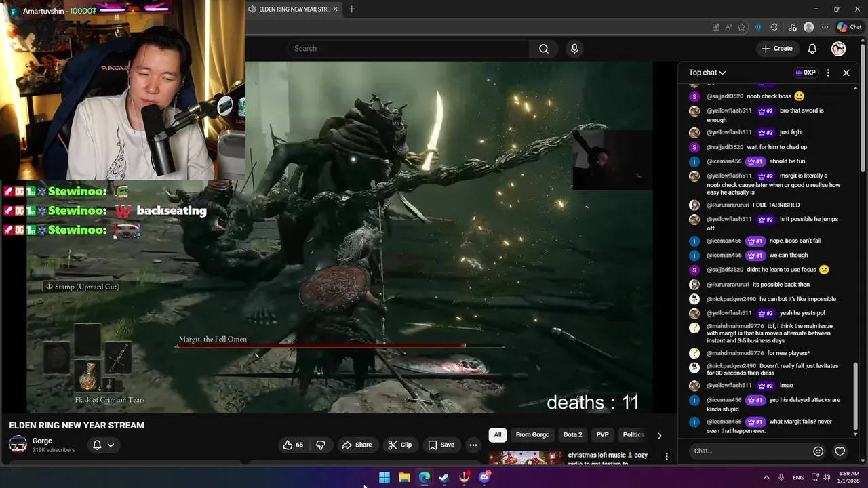Expand the subscription notification chevron
868x488 pixels.
click(111, 445)
